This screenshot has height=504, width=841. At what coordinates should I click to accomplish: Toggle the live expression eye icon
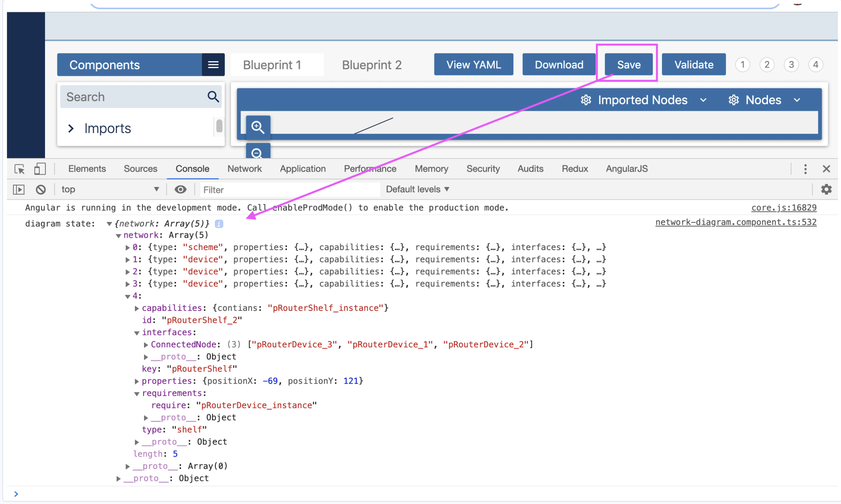[180, 189]
